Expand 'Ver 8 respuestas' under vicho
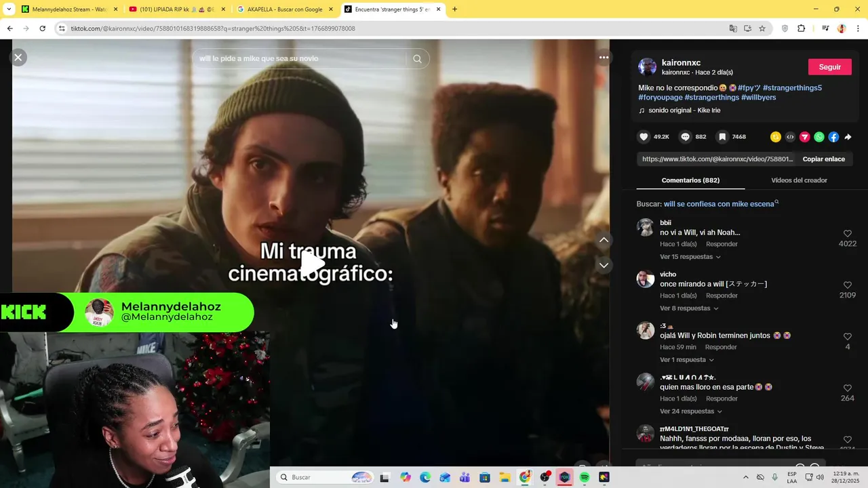This screenshot has width=868, height=488. point(689,308)
